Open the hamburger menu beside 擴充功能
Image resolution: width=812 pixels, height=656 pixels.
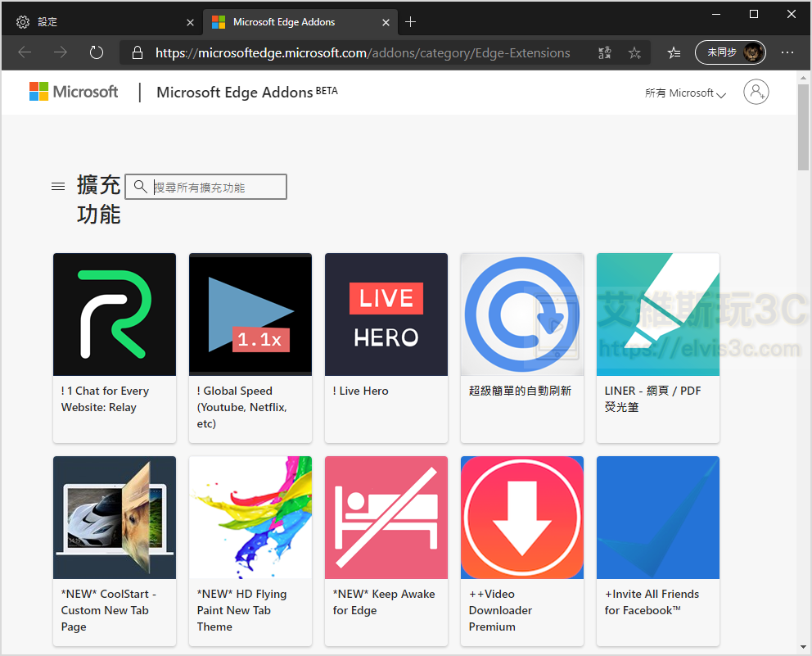click(x=58, y=187)
